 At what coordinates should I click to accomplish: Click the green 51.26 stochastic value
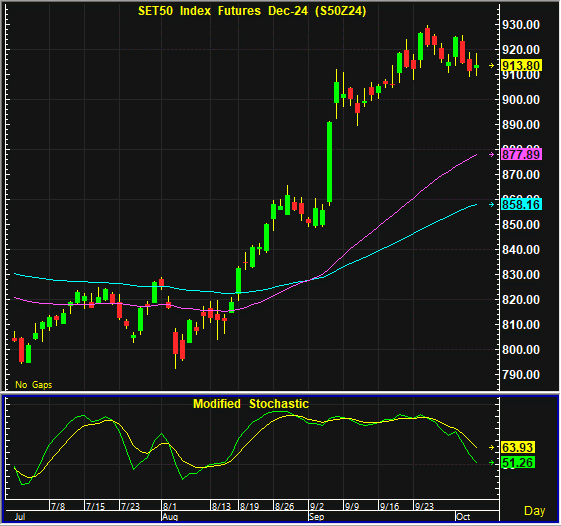[x=517, y=463]
